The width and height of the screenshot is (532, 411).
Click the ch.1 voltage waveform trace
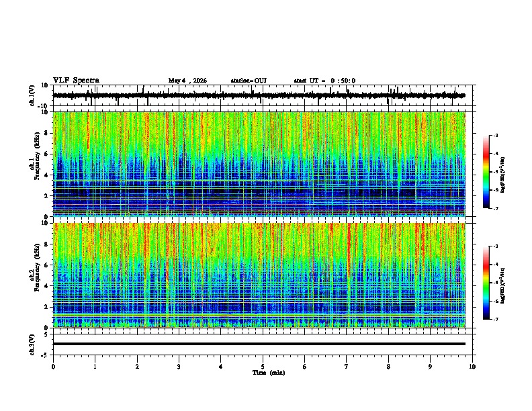click(x=259, y=95)
